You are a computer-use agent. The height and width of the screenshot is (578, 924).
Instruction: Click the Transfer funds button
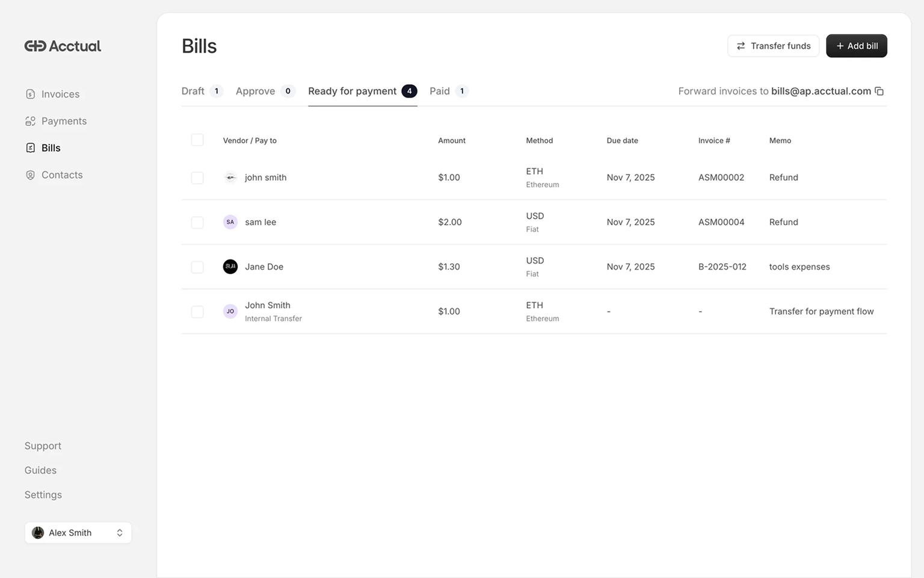coord(773,46)
